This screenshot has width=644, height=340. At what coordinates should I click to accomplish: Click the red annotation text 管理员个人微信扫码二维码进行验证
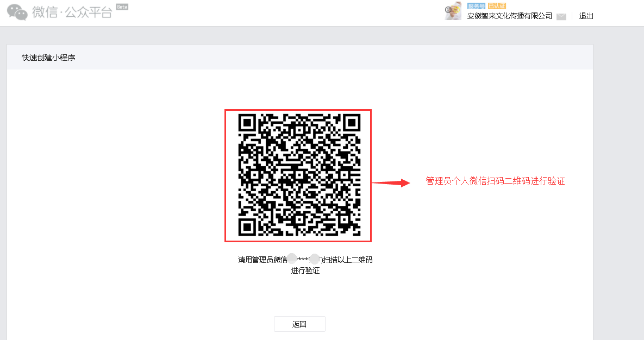495,181
